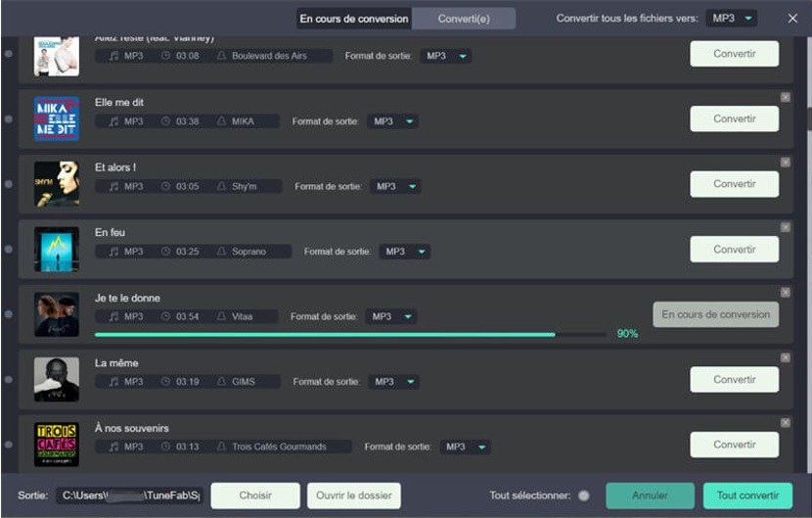812x518 pixels.
Task: Toggle Tout sélectionner option
Action: pyautogui.click(x=584, y=495)
